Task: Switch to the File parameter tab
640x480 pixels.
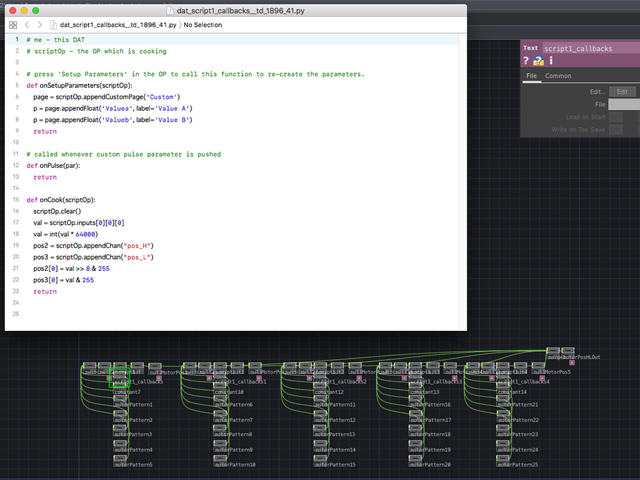Action: [531, 76]
